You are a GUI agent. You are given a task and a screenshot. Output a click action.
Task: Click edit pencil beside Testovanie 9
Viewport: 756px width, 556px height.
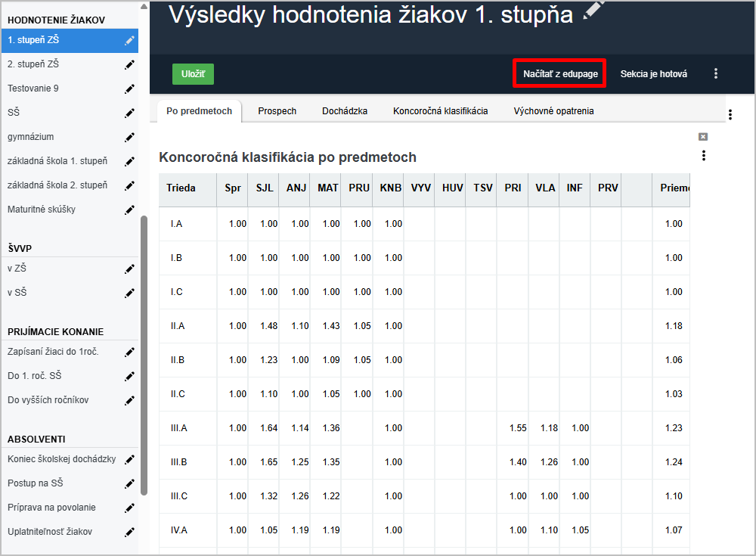pos(129,89)
